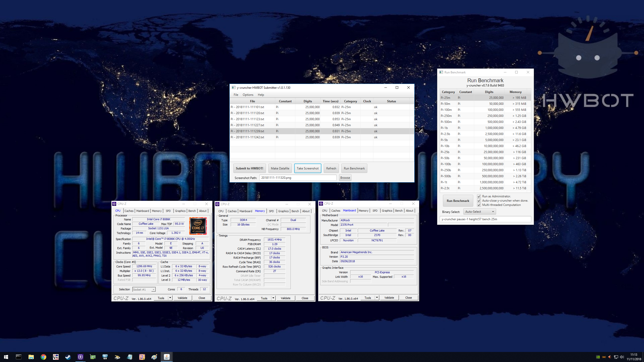
Task: Open the Tools dropdown arrow in the CPU-Z CPU window
Action: pos(170,298)
